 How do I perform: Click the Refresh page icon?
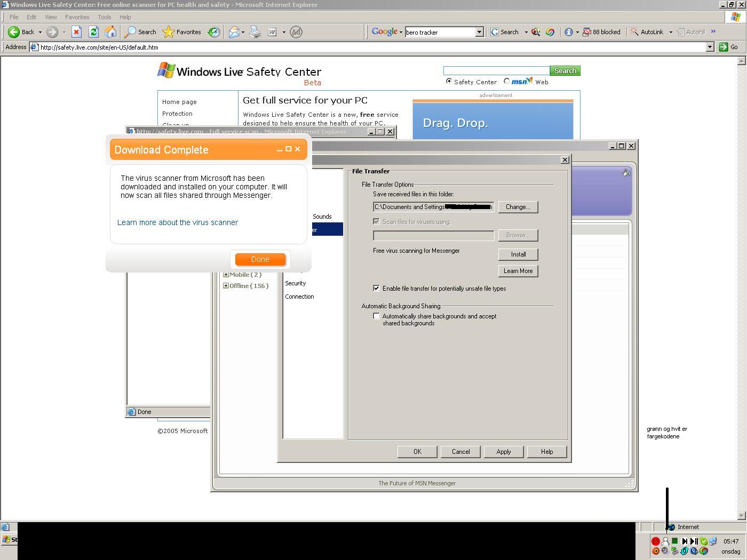93,32
